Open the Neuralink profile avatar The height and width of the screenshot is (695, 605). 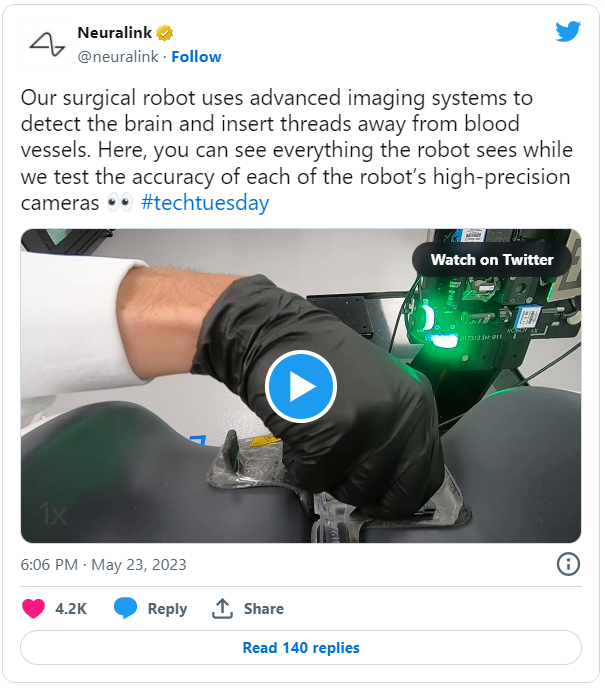[x=47, y=44]
